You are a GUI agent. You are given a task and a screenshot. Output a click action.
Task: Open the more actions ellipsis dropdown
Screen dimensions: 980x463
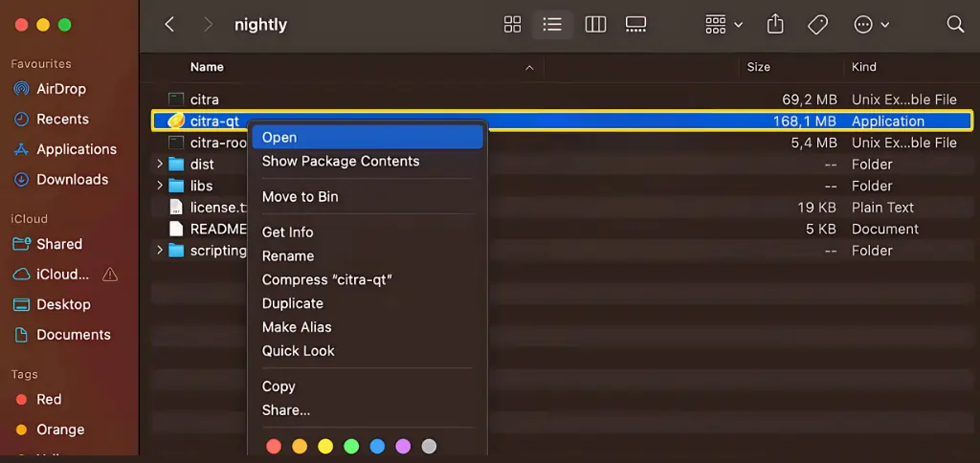coord(871,25)
